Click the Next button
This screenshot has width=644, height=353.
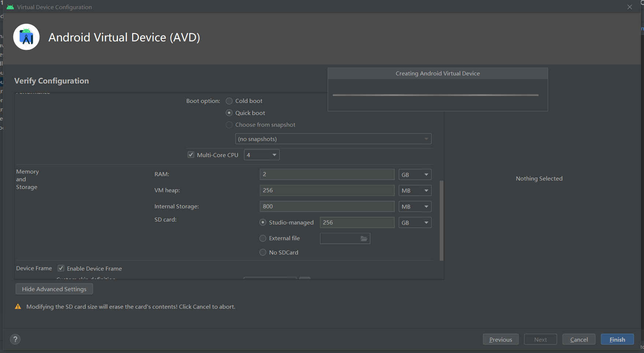[540, 339]
